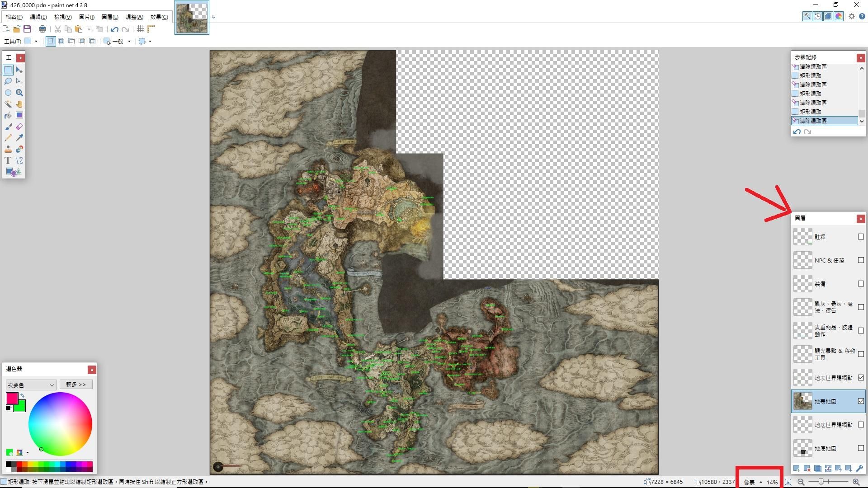Viewport: 868px width, 488px height.
Task: Select the Zoom tool in toolbox
Action: pos(19,93)
